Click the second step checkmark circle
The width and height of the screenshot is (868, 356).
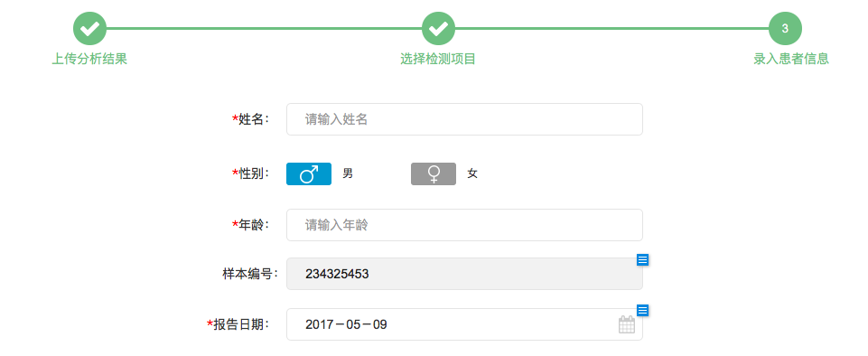(x=438, y=28)
